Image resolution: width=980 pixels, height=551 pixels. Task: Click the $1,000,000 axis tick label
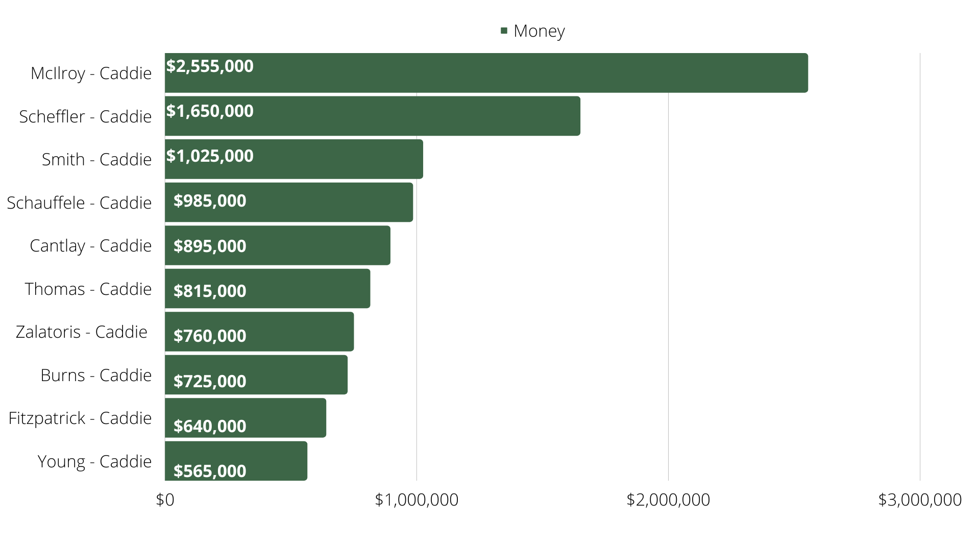coord(416,500)
